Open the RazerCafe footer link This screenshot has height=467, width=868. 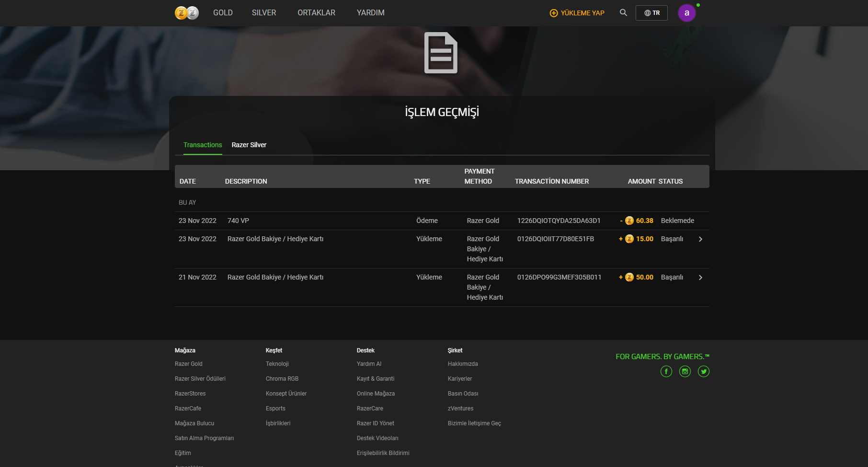tap(188, 409)
